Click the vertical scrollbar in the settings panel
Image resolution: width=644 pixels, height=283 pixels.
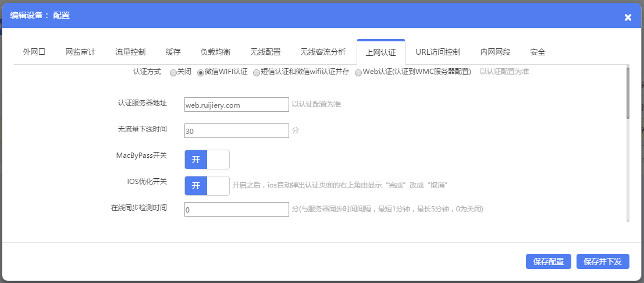(628, 93)
